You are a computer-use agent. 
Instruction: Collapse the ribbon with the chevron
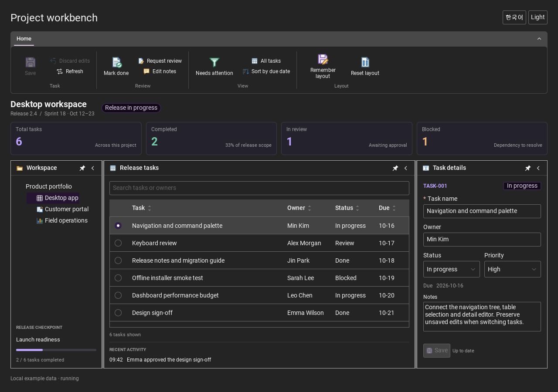(x=539, y=39)
